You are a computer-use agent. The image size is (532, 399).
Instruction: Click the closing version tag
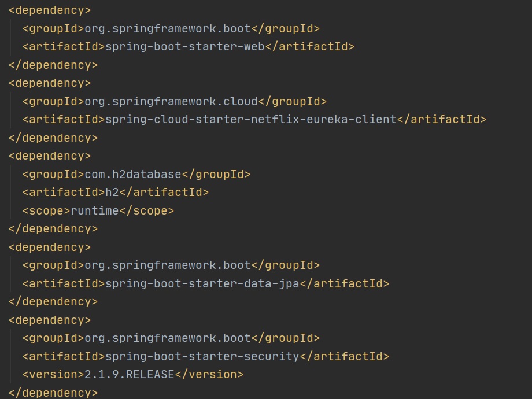tap(209, 375)
